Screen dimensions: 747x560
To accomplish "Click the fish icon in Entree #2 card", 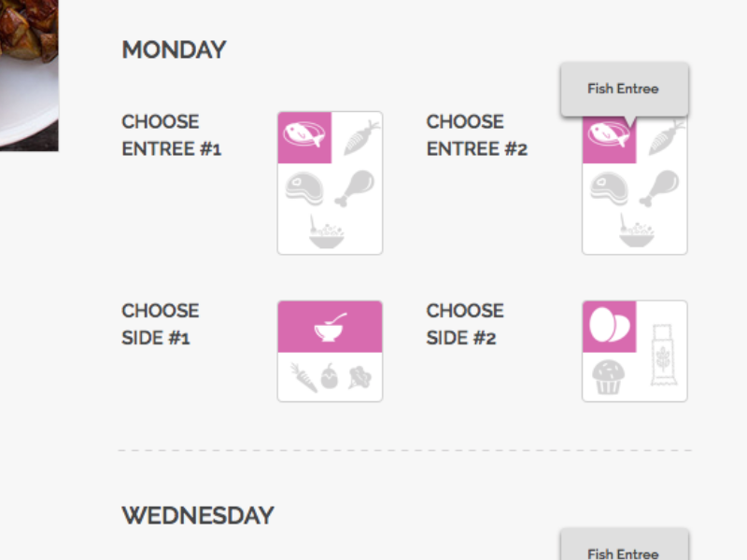I will [609, 136].
